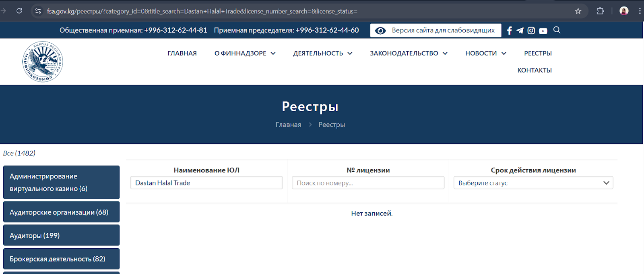Image resolution: width=644 pixels, height=274 pixels.
Task: Expand the ЗАКОНОДАТЕЛЬСТВО menu
Action: click(409, 53)
